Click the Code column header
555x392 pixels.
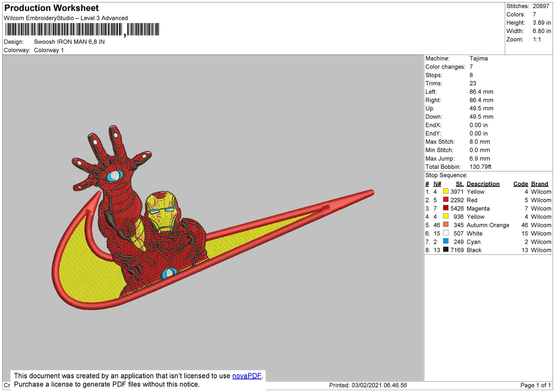(520, 184)
